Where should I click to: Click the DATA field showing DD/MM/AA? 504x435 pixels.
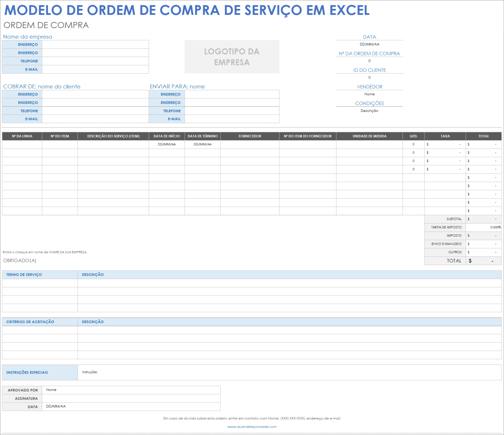369,44
